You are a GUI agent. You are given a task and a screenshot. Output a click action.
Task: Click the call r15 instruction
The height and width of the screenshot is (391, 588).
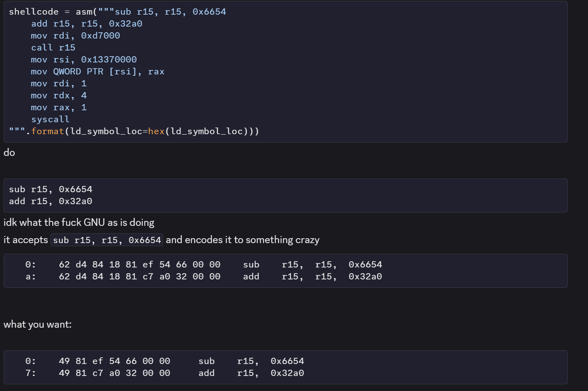tap(53, 47)
